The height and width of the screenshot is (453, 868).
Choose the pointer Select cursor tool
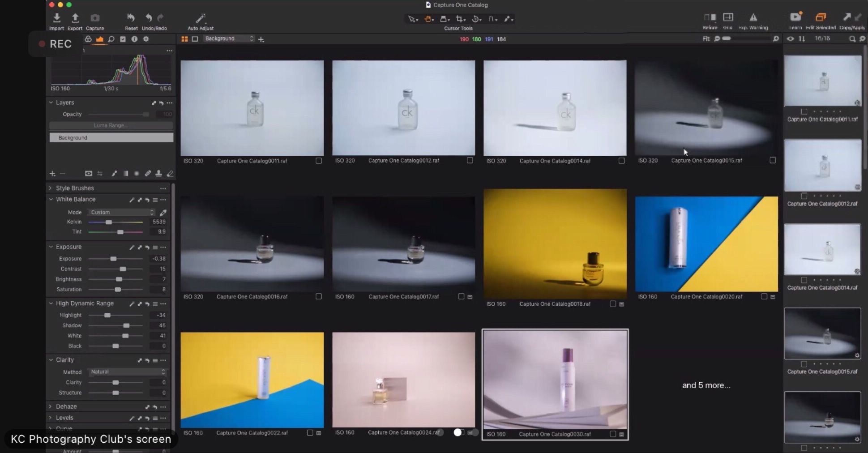click(x=412, y=19)
